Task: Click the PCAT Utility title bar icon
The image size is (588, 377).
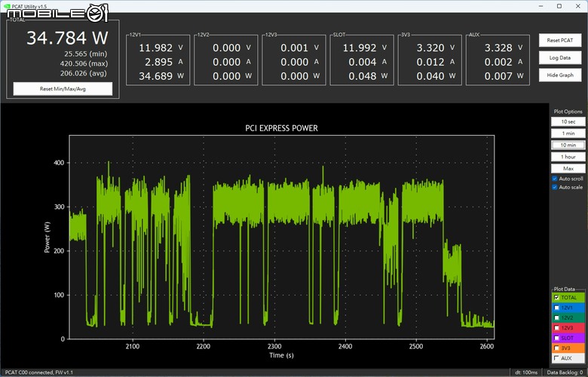Action: click(x=6, y=6)
